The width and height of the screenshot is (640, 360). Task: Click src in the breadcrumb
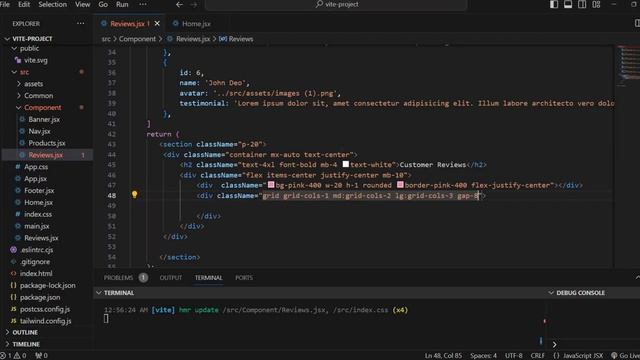106,39
